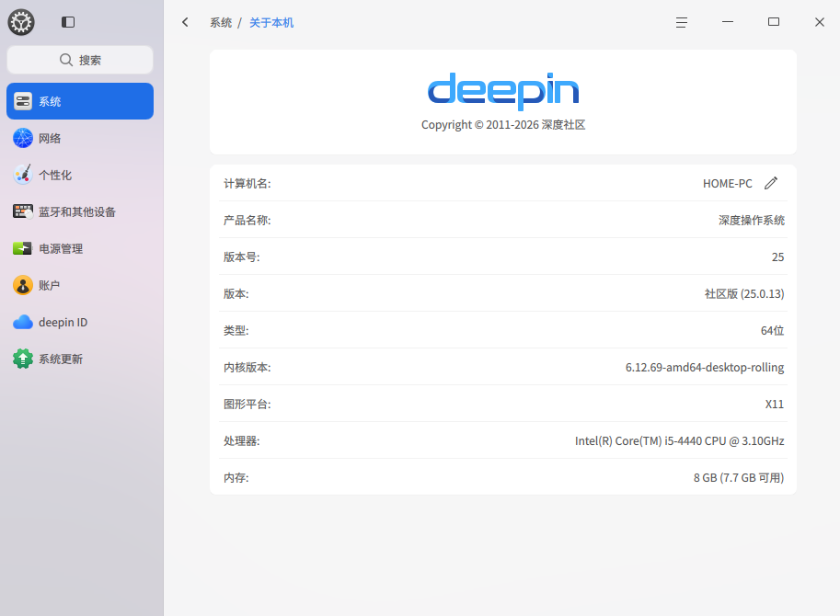Click the 系统 breadcrumb link
The image size is (840, 616).
[x=221, y=22]
